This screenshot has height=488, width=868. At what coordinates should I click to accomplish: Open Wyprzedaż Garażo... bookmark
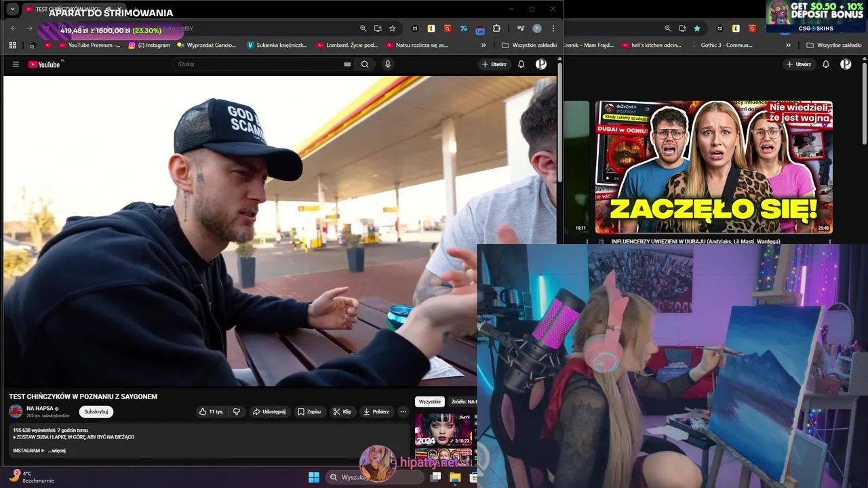tap(206, 45)
